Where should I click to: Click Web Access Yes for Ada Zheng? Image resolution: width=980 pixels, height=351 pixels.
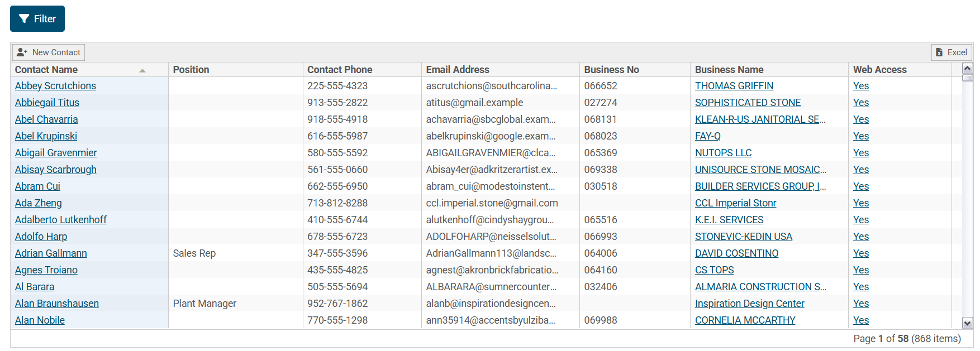[861, 203]
